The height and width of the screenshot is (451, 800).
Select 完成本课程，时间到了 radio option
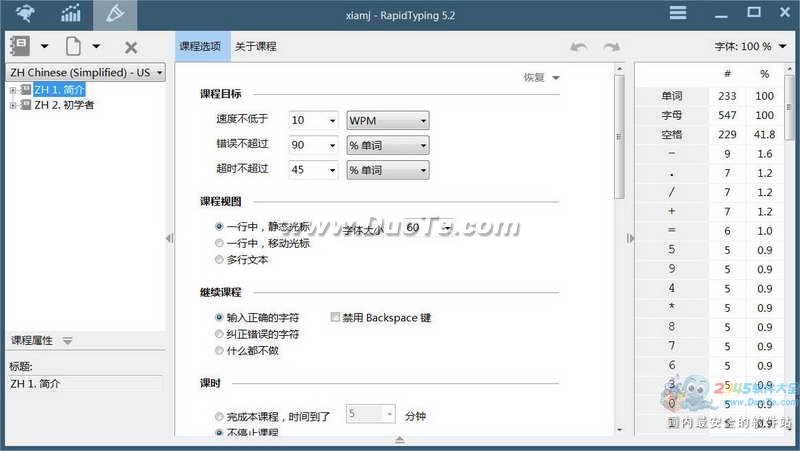[219, 417]
